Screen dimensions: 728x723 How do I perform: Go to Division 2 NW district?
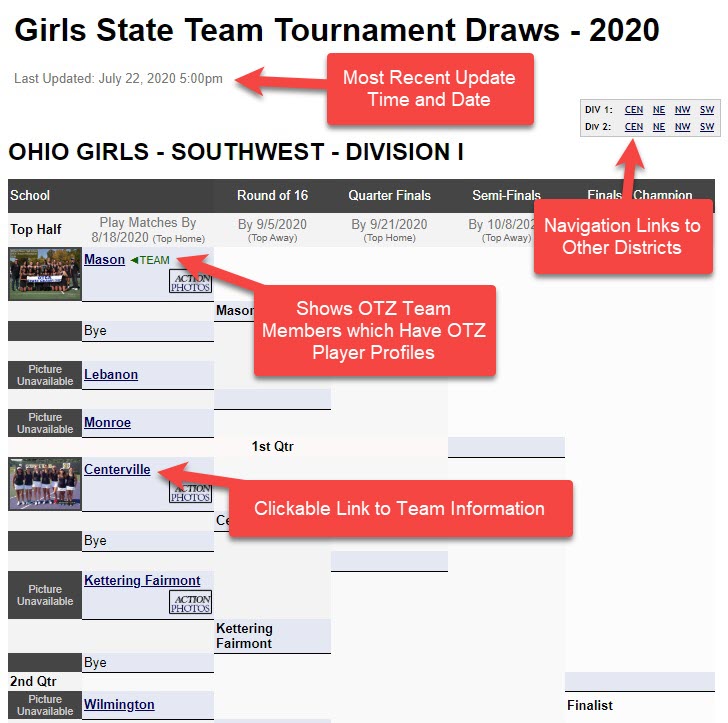pos(682,127)
